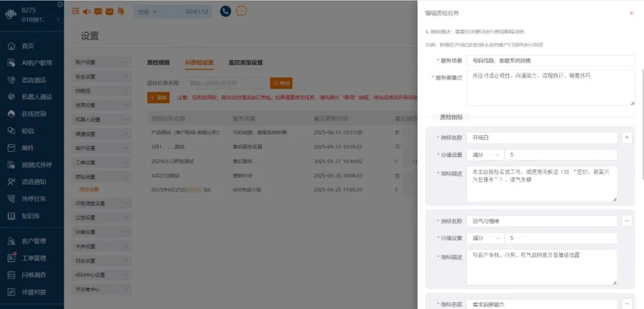Select the AI质检设置 tab
644x309 pixels.
tap(199, 63)
